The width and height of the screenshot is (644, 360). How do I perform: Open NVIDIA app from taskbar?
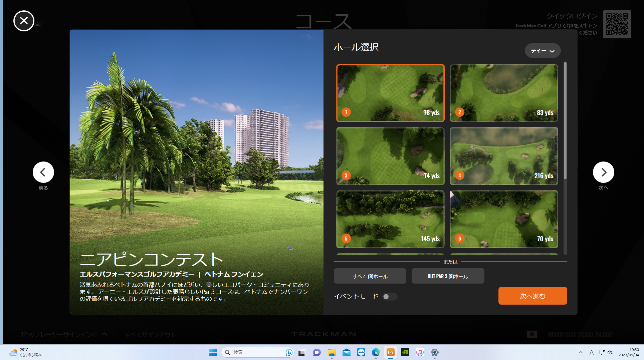[405, 352]
